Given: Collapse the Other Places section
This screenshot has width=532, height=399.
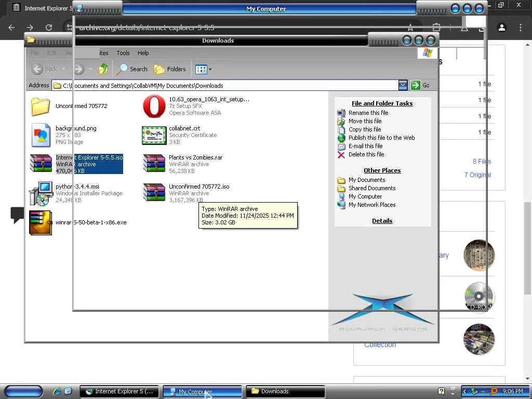Looking at the screenshot, I should pyautogui.click(x=382, y=170).
